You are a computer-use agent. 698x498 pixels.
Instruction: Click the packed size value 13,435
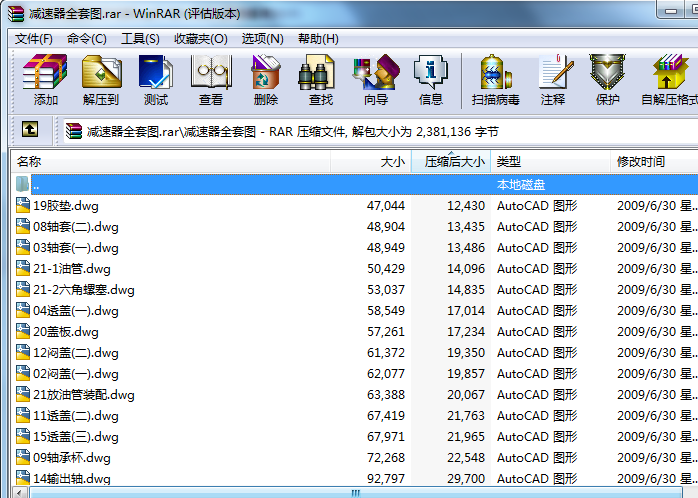pyautogui.click(x=466, y=227)
